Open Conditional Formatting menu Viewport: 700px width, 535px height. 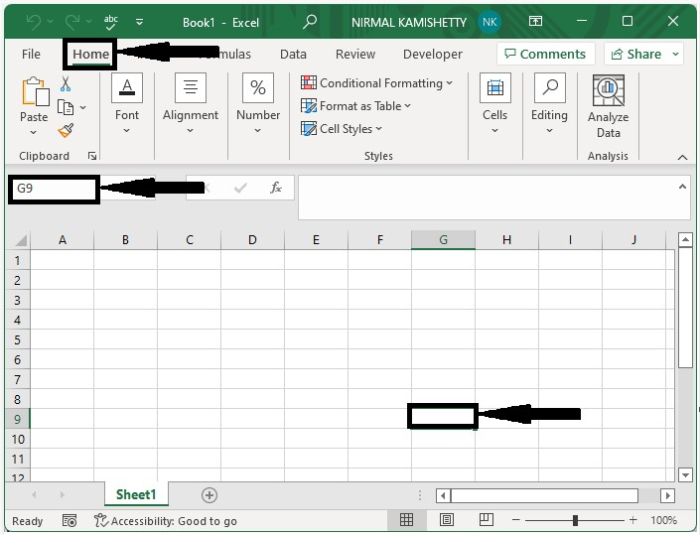point(377,83)
